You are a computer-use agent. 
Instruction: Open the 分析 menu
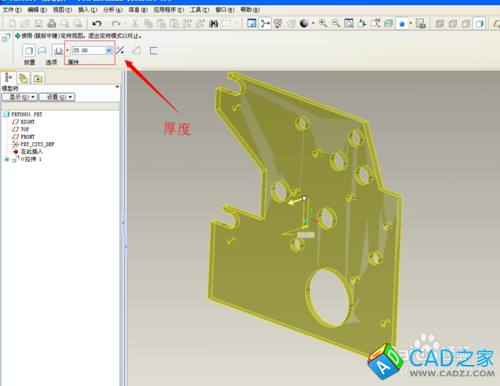click(113, 10)
